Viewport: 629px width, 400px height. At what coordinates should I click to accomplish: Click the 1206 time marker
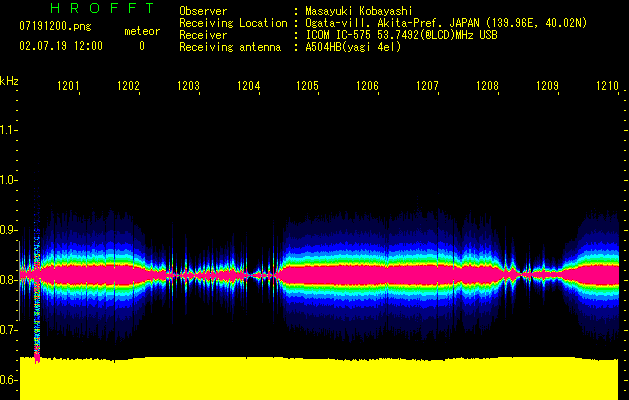(x=367, y=86)
